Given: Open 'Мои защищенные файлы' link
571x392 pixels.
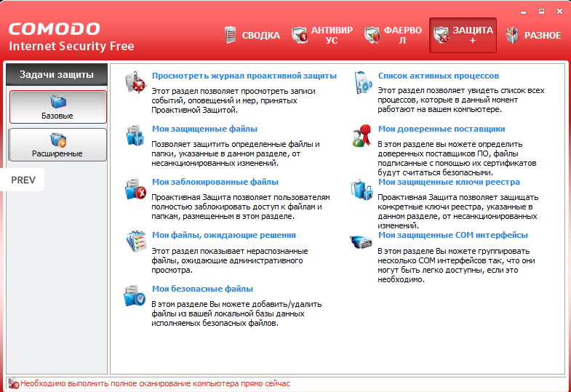Looking at the screenshot, I should pyautogui.click(x=204, y=129).
